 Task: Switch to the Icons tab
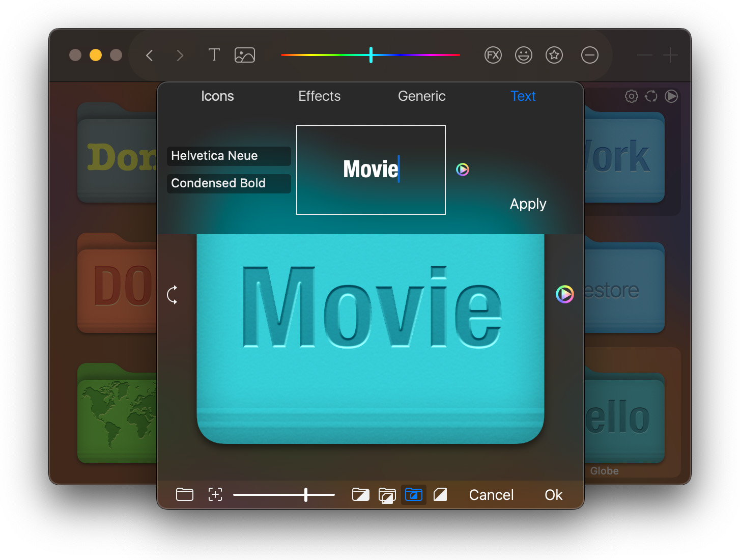(217, 96)
